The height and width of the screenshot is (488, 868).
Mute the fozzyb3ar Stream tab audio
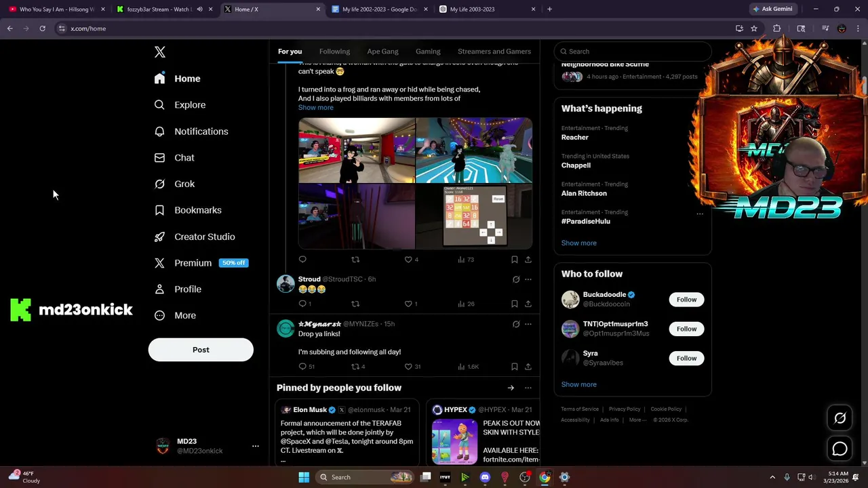tap(199, 9)
